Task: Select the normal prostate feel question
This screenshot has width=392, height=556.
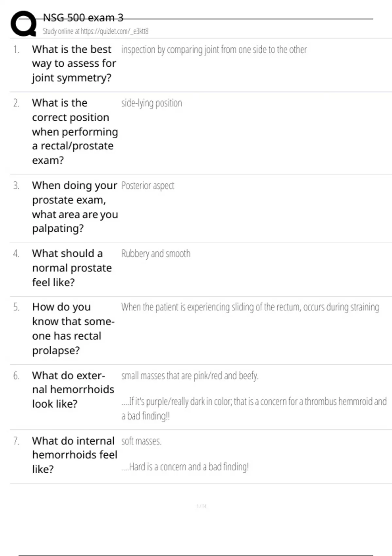Action: (x=72, y=268)
